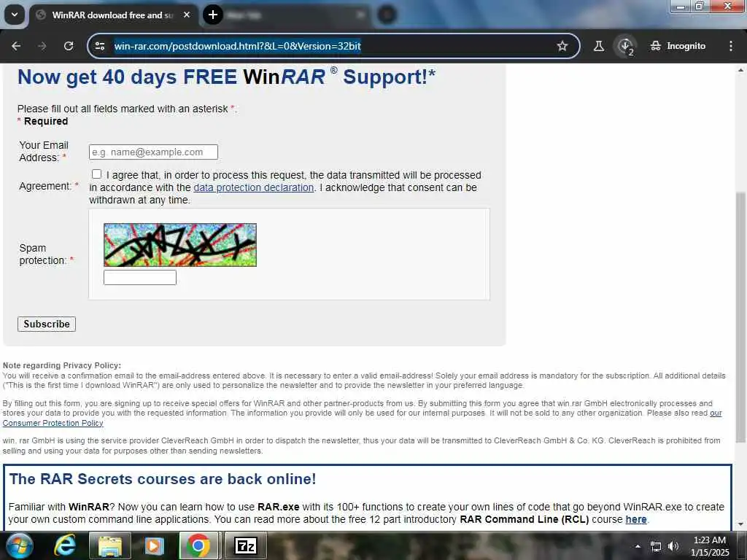Viewport: 747px width, 560px height.
Task: Show downloads in Chrome toolbar
Action: pyautogui.click(x=625, y=46)
